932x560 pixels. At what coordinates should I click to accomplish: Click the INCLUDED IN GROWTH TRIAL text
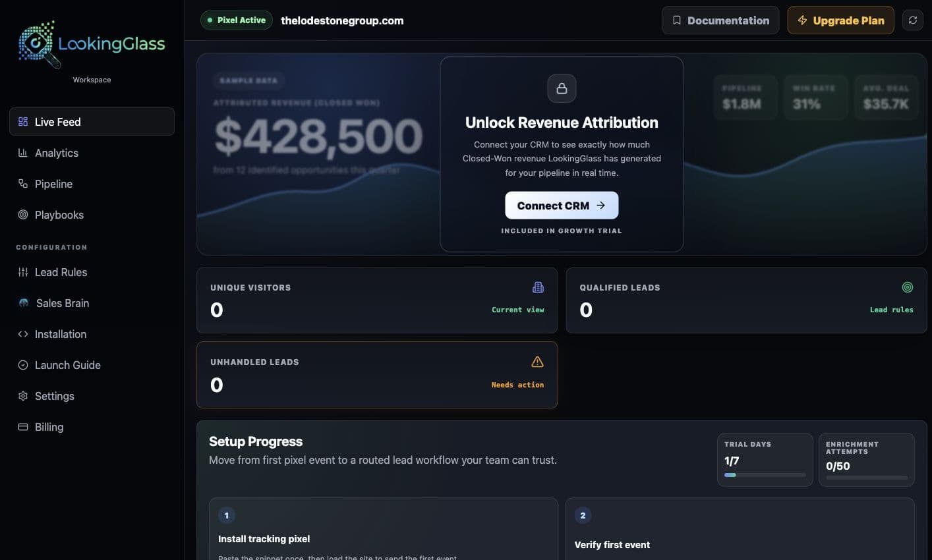[x=562, y=231]
